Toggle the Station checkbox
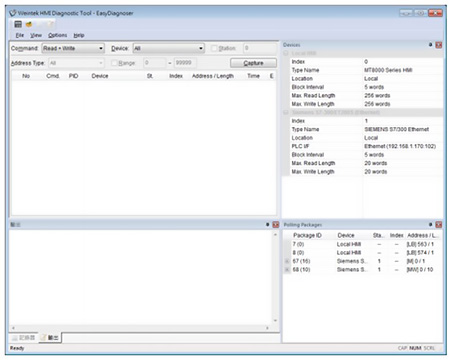Viewport: 450px width, 364px height. (214, 48)
